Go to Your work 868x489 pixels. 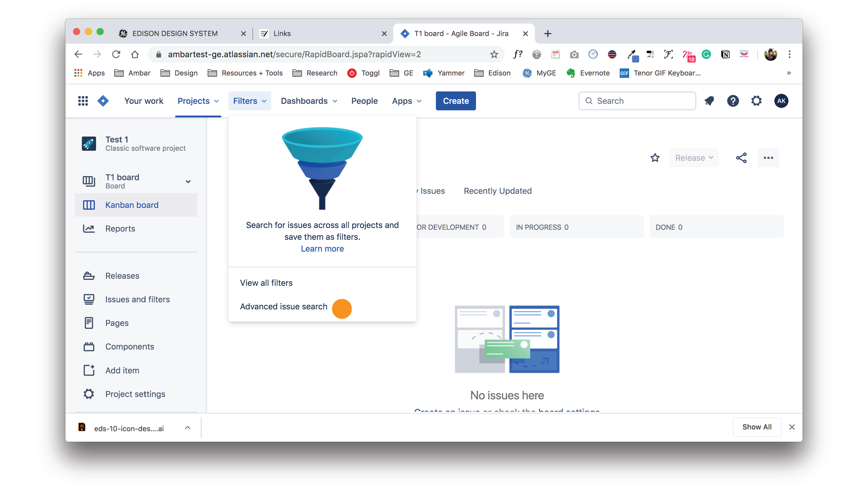pyautogui.click(x=144, y=101)
